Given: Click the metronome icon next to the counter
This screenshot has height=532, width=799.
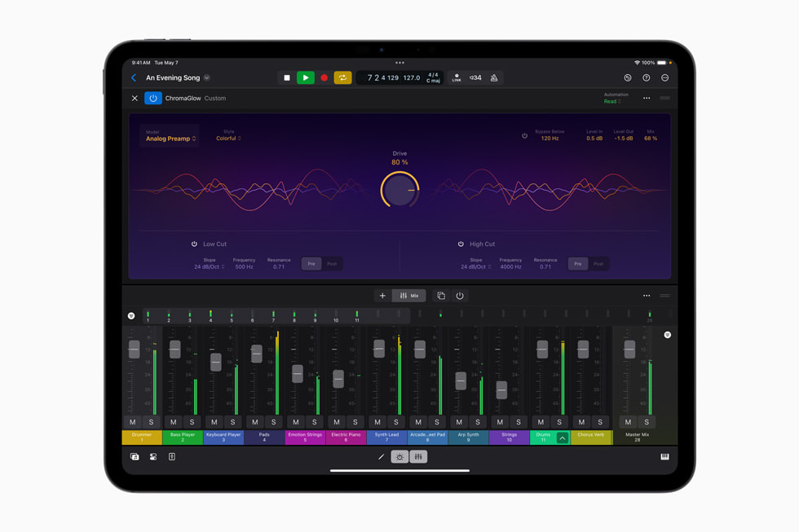Looking at the screenshot, I should (495, 77).
